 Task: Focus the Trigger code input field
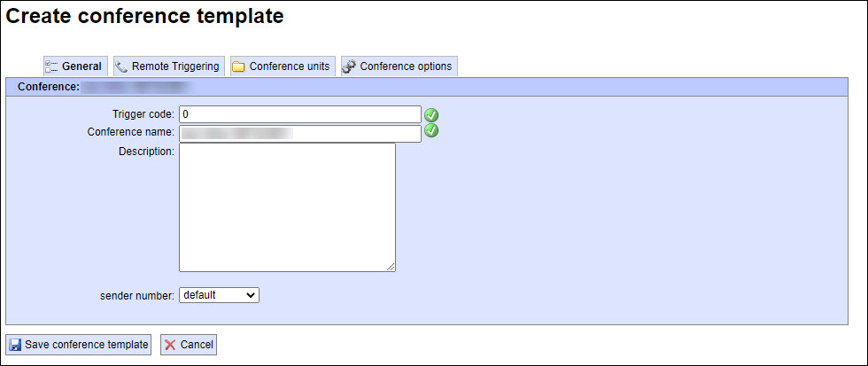[300, 114]
